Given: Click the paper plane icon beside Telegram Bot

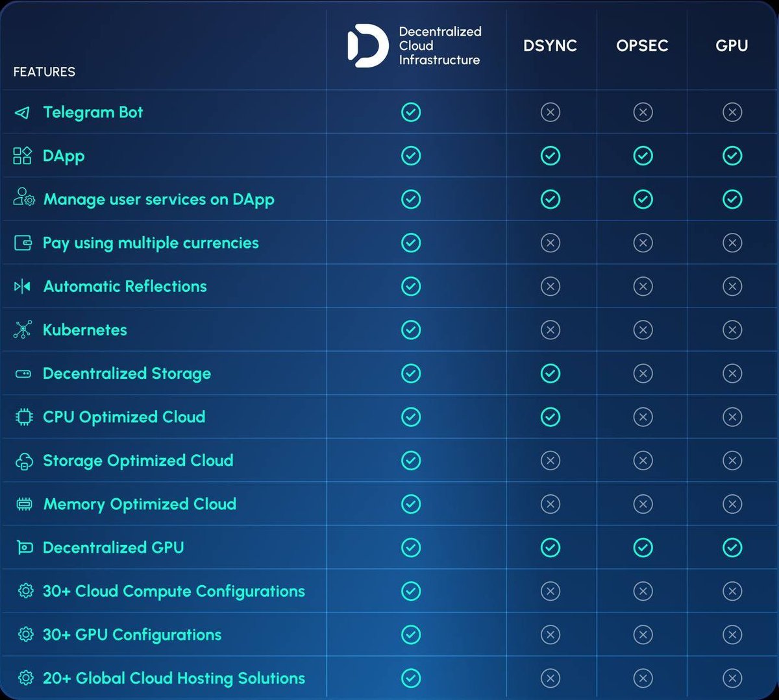Looking at the screenshot, I should coord(22,113).
